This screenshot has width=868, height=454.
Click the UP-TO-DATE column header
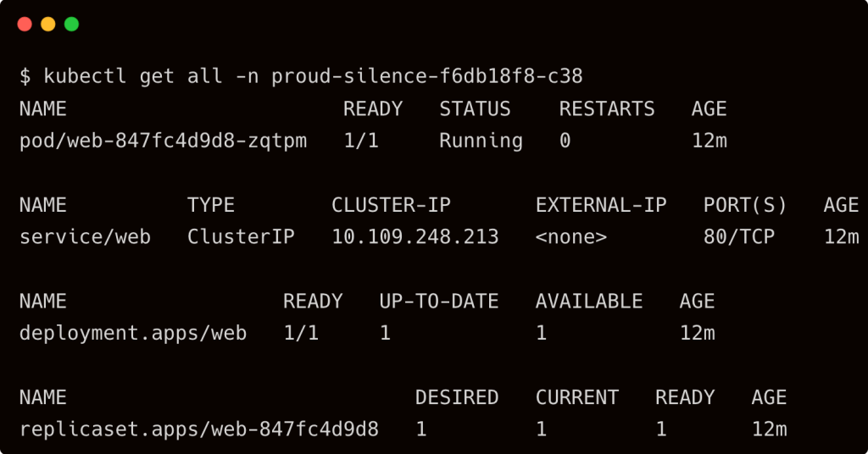(x=439, y=302)
